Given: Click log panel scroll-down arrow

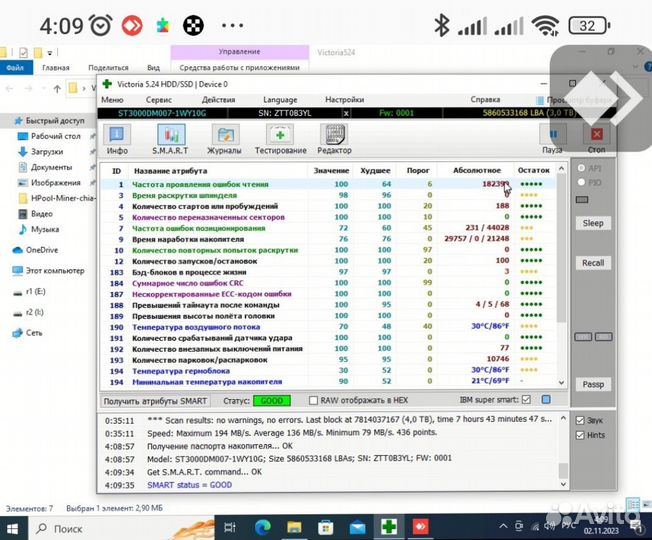Looking at the screenshot, I should (x=563, y=484).
